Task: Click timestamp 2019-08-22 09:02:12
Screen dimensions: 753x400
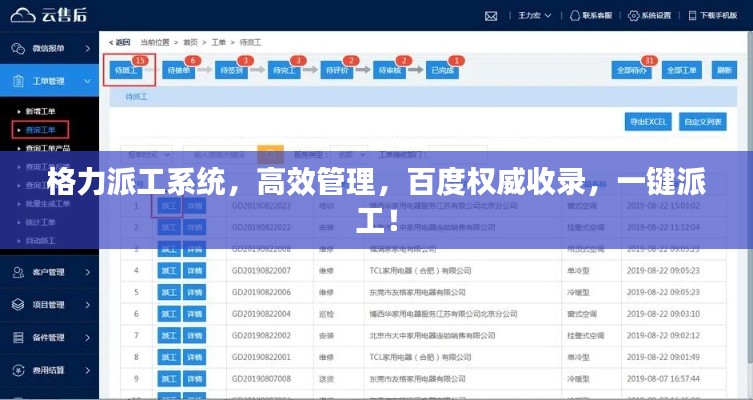Action: click(663, 336)
